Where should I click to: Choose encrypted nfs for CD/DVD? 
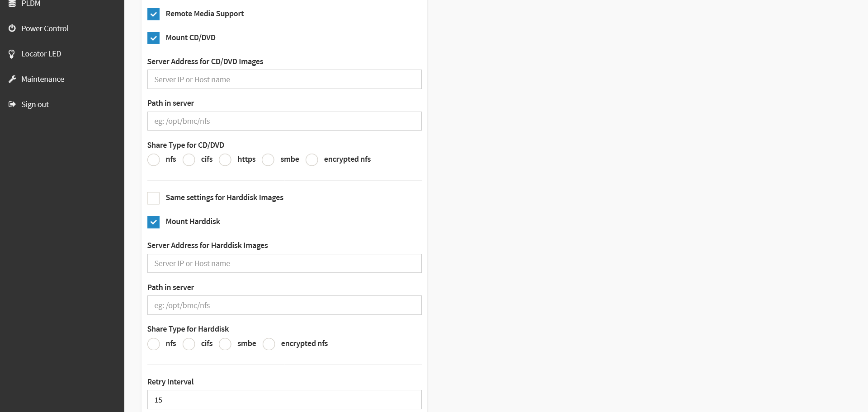click(x=312, y=160)
